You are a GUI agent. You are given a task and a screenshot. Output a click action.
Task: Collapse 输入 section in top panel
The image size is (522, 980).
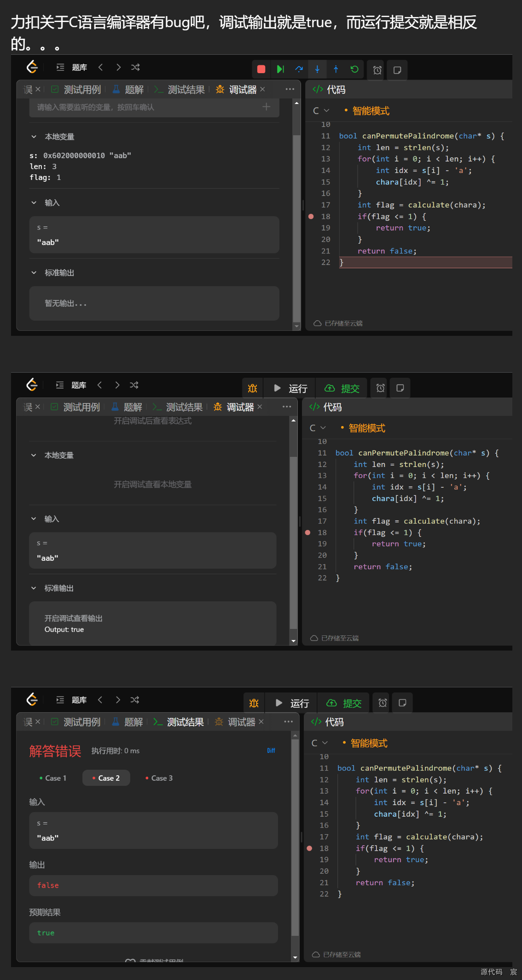coord(34,202)
